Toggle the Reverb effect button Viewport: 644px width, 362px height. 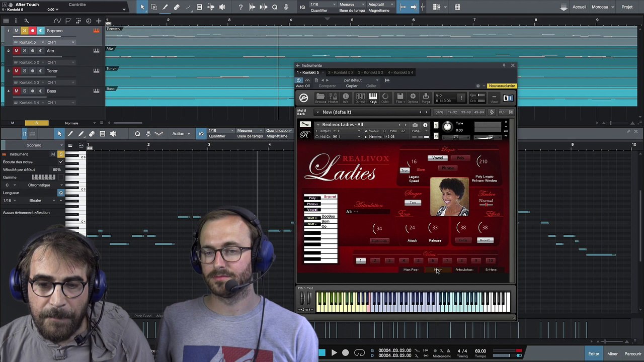click(485, 240)
